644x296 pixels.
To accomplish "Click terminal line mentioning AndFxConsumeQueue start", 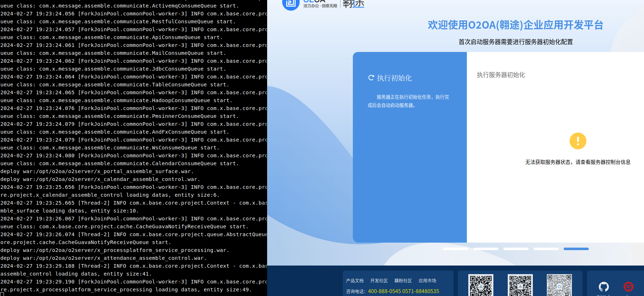I will [x=115, y=132].
